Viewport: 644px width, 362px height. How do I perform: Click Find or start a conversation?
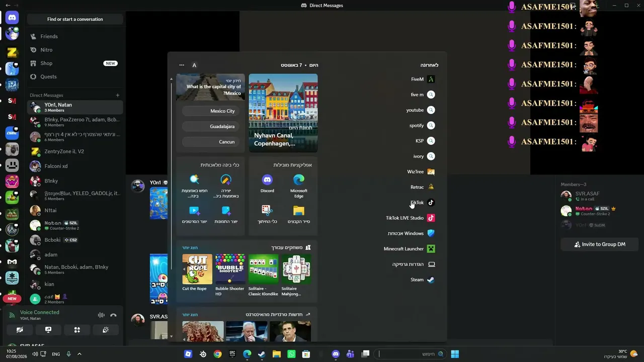click(x=75, y=19)
